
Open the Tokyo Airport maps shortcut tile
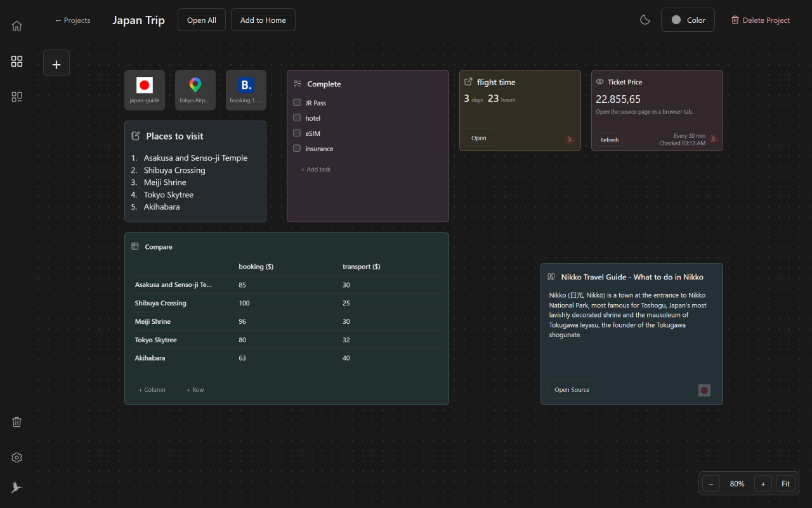pos(195,90)
